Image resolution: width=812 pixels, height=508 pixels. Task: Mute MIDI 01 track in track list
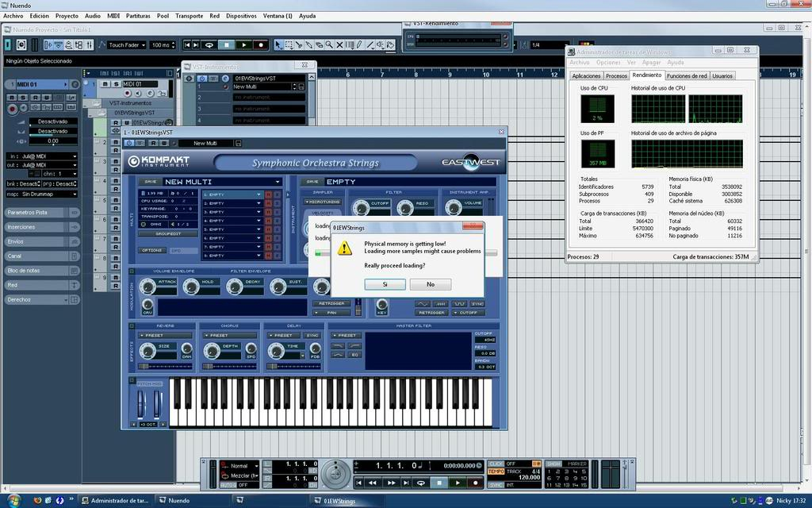[x=105, y=84]
